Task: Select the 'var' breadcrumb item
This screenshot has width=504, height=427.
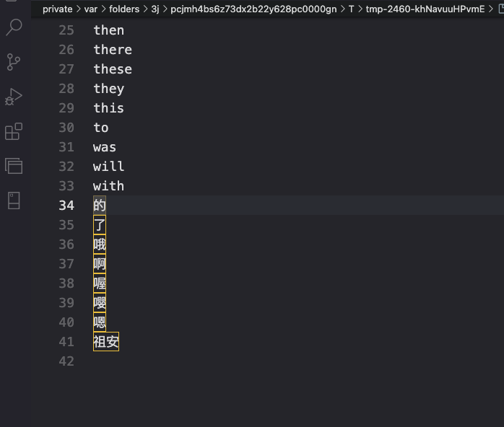Action: pyautogui.click(x=91, y=9)
